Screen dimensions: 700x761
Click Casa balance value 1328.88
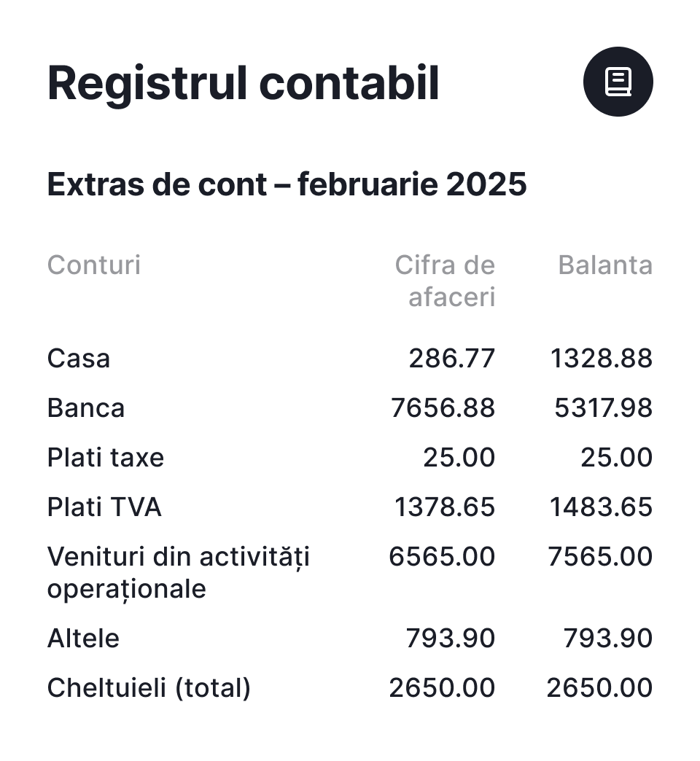click(601, 359)
